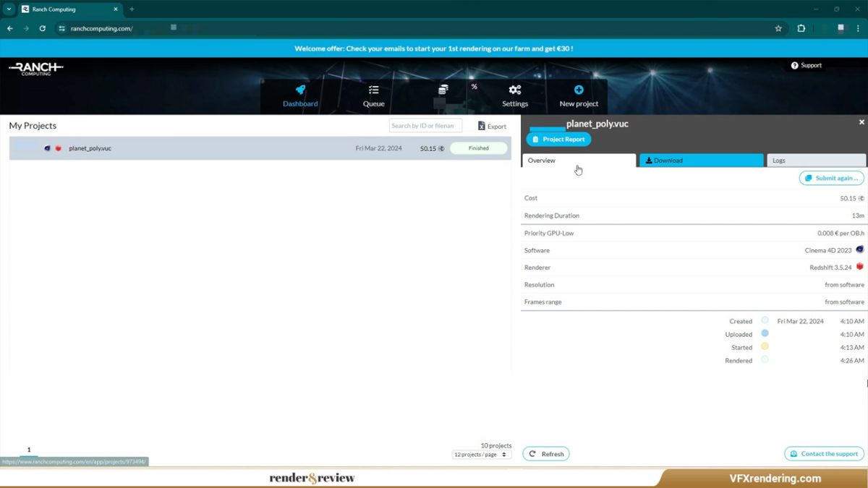Open the Dashboard rocket icon
This screenshot has height=488, width=868.
300,90
